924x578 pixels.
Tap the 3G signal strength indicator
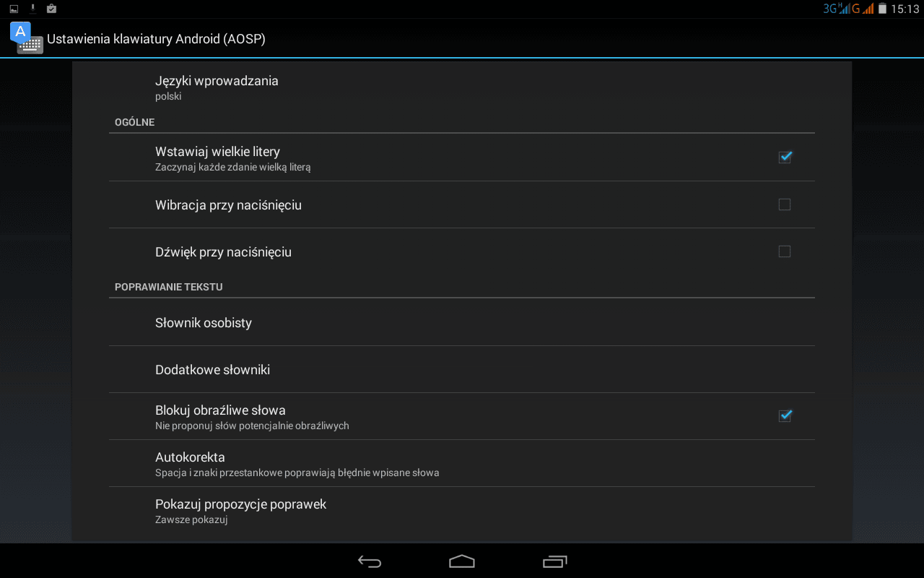(x=836, y=9)
